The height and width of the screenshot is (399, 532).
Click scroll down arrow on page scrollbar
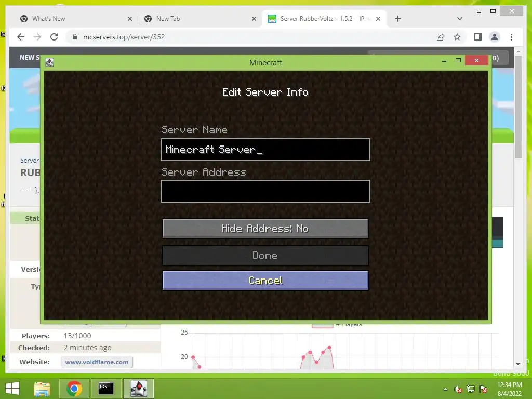(x=518, y=364)
